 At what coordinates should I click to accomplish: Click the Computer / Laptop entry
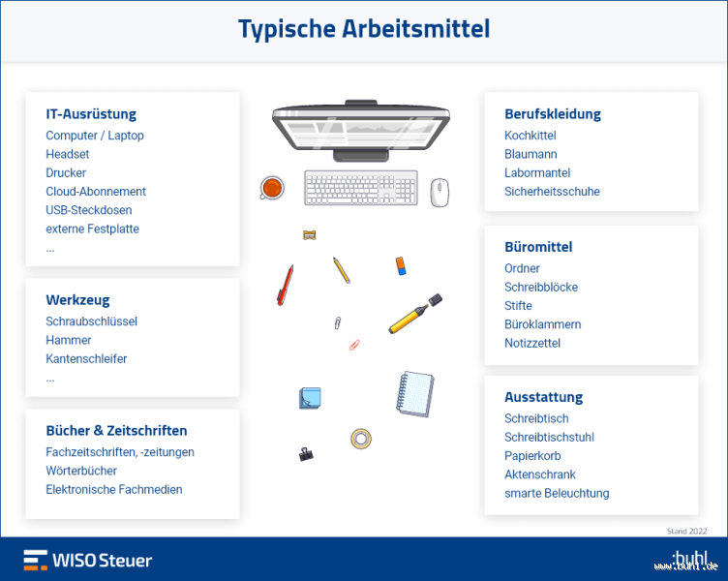point(95,136)
